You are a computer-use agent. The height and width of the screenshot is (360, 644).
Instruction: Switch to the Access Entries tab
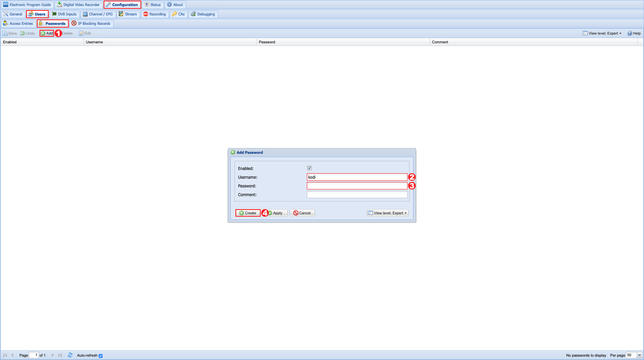pos(18,24)
